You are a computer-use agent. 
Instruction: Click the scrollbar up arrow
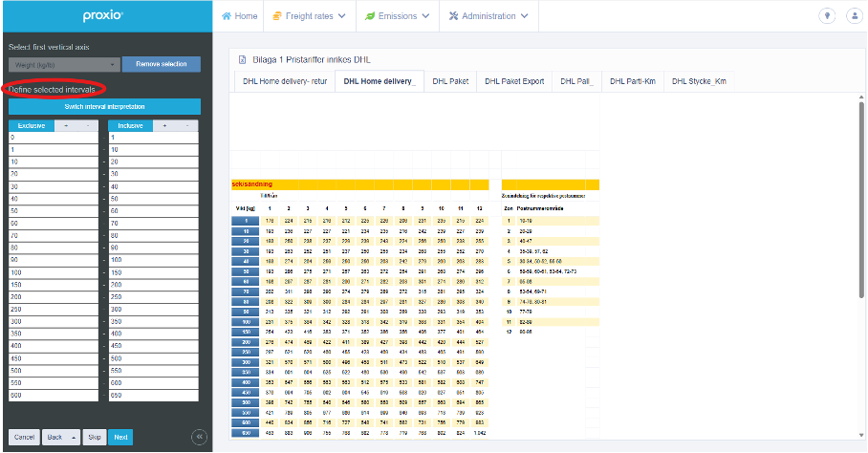(861, 97)
